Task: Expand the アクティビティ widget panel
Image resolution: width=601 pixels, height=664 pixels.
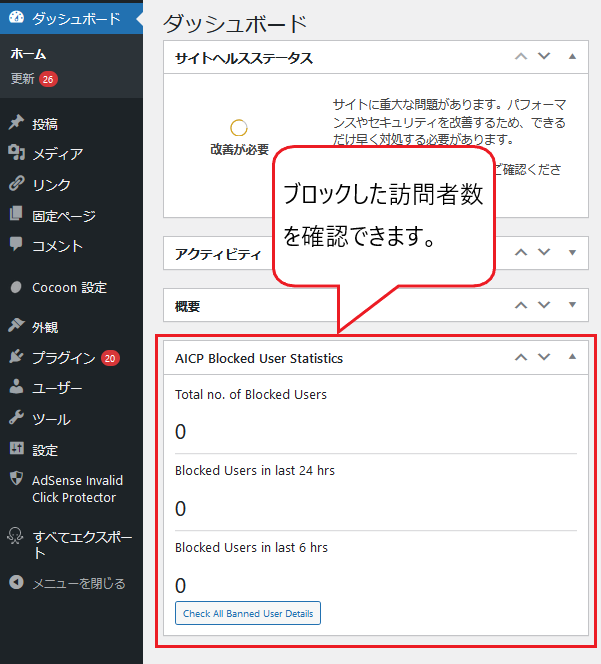Action: 572,253
